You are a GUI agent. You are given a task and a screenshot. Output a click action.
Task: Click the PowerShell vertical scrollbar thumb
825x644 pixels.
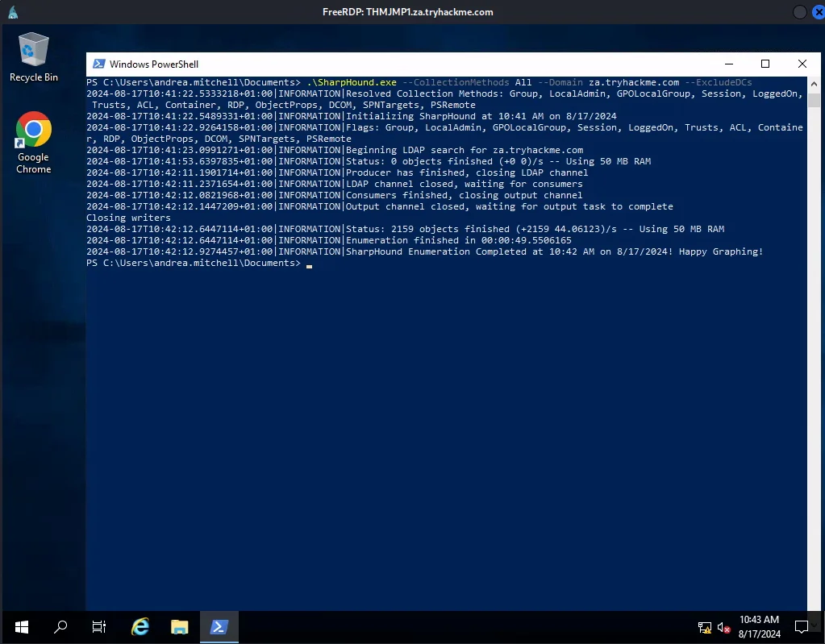tap(814, 100)
